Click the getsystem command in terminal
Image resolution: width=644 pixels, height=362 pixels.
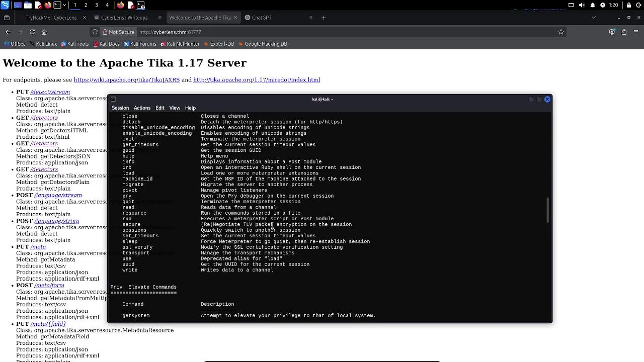tap(136, 316)
